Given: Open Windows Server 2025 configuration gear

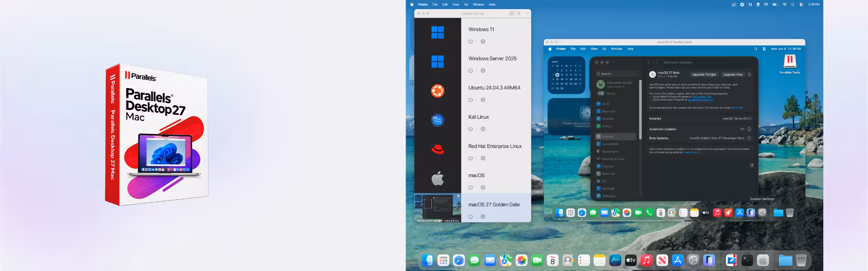Looking at the screenshot, I should 483,70.
